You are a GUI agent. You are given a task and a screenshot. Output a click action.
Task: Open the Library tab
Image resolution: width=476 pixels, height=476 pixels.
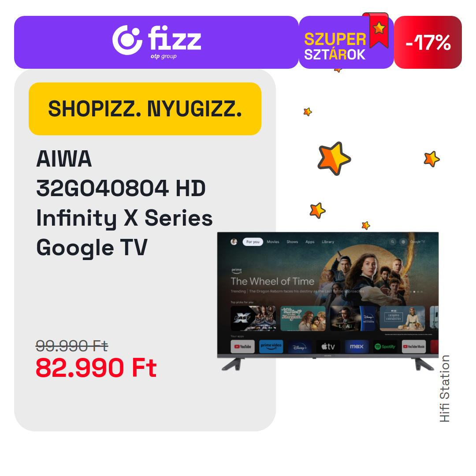point(328,242)
